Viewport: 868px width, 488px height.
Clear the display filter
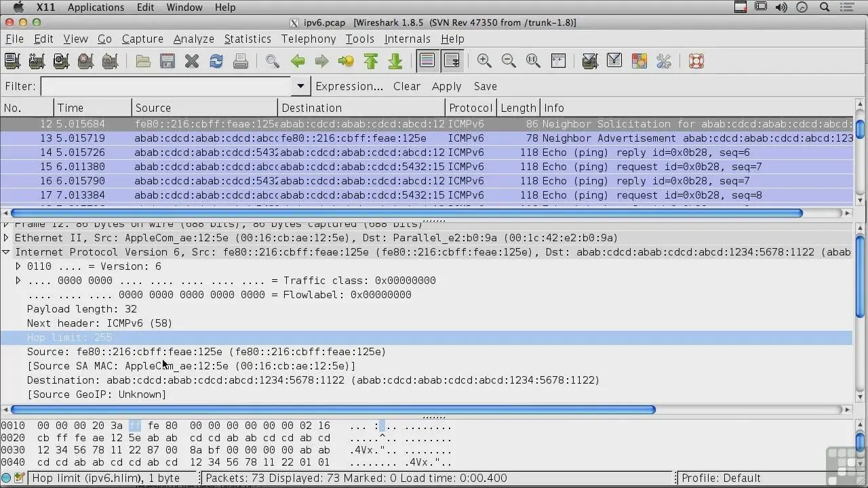click(x=407, y=86)
